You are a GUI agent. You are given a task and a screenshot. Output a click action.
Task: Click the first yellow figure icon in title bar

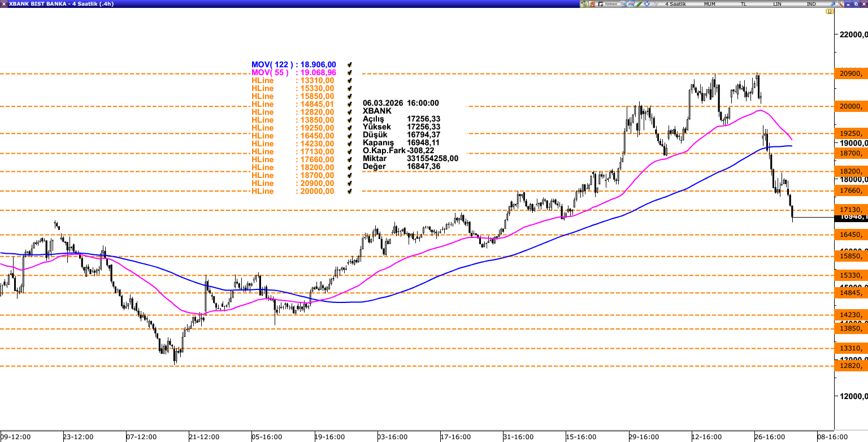[584, 4]
